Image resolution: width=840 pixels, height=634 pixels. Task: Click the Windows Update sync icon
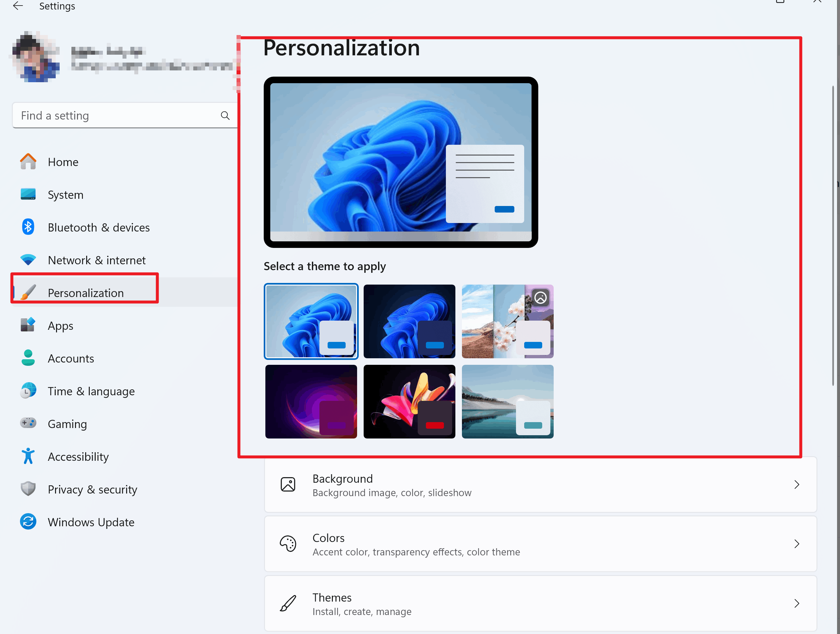[x=28, y=522]
